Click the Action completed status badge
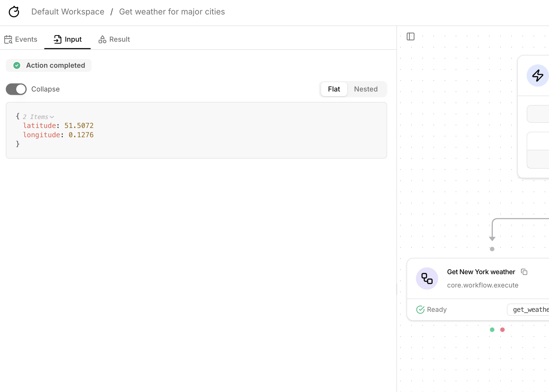This screenshot has height=392, width=549. click(48, 65)
